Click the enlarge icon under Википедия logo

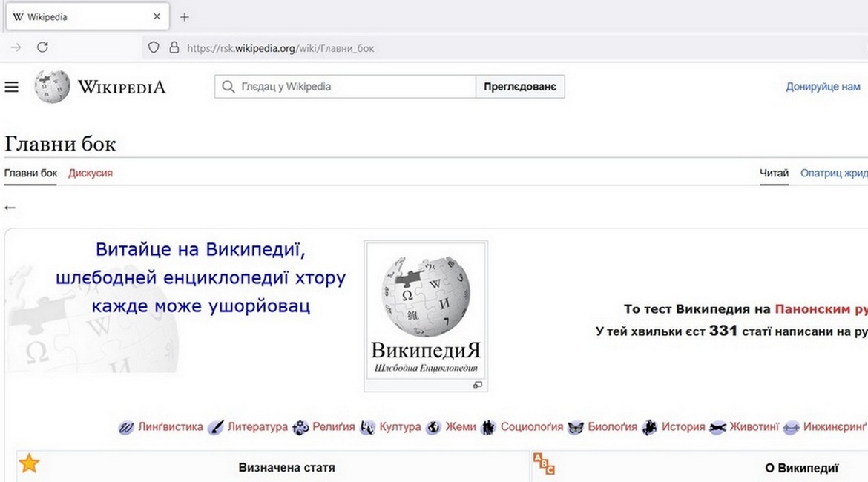point(477,385)
